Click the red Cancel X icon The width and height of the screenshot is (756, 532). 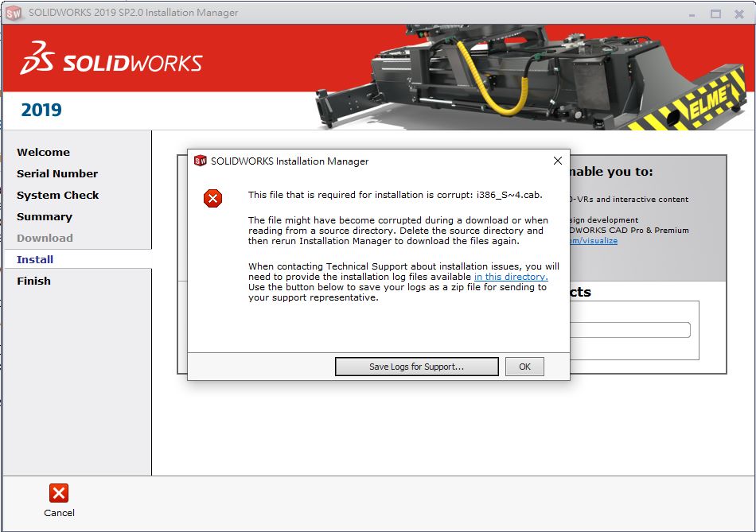[59, 494]
